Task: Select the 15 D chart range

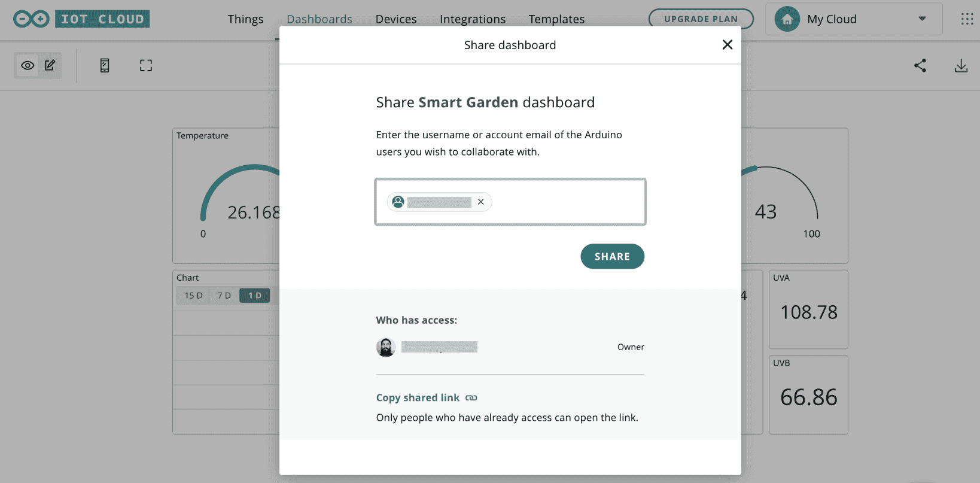Action: click(x=193, y=296)
